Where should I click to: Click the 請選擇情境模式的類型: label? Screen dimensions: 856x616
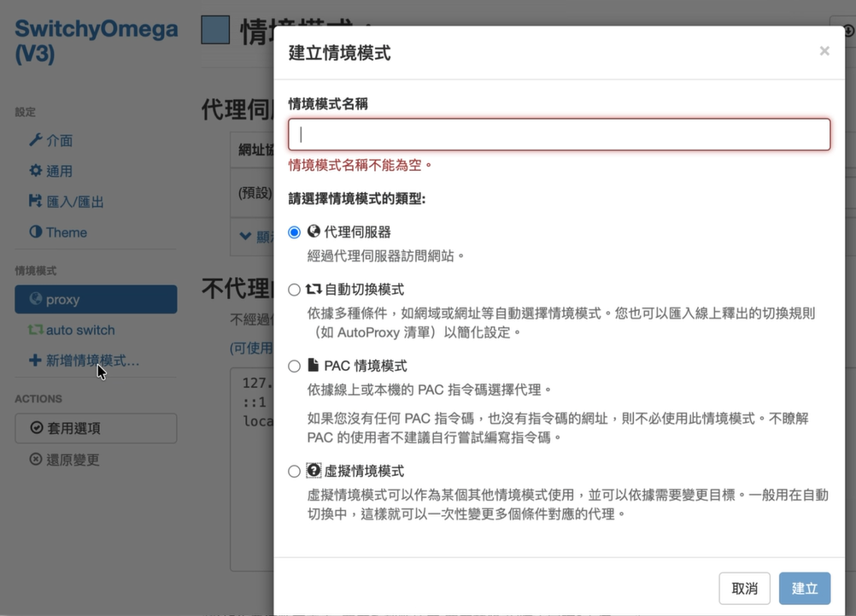point(357,198)
